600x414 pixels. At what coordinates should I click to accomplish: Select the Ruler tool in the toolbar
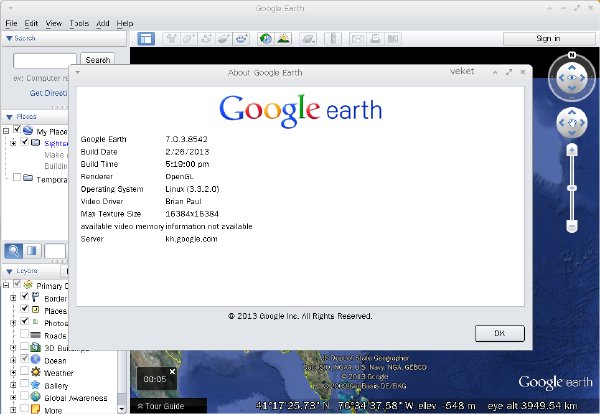click(333, 39)
